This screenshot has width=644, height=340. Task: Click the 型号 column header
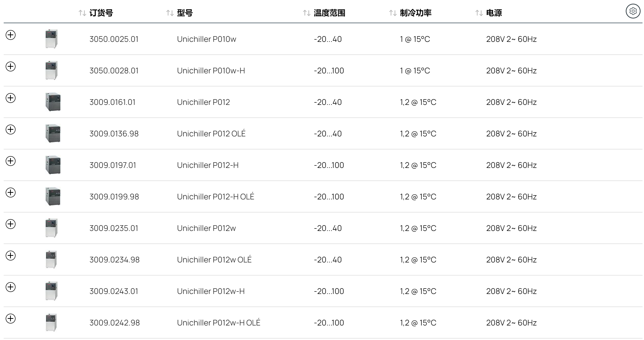pyautogui.click(x=185, y=13)
